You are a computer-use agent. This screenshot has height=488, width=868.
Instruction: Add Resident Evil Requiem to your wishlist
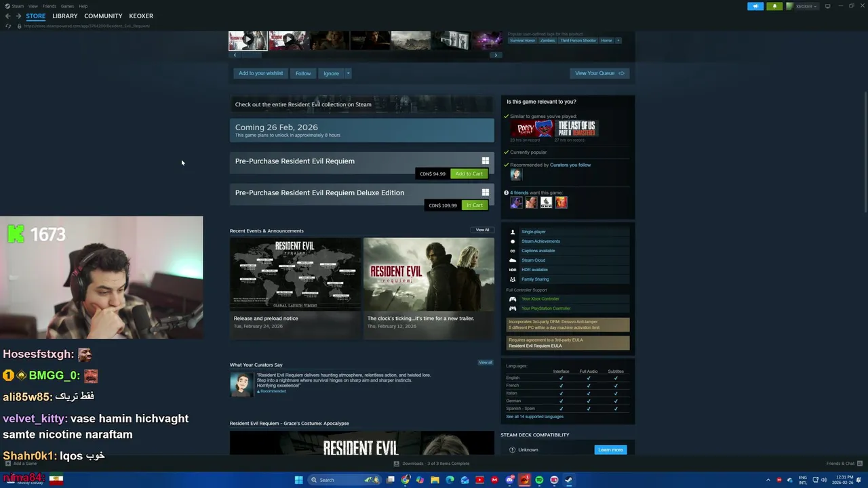(260, 73)
